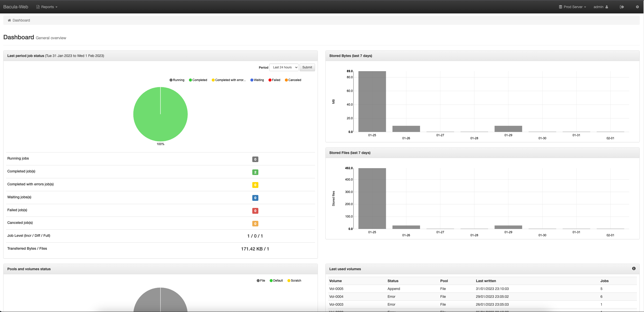The width and height of the screenshot is (644, 312).
Task: Click the Canceled jobs count badge
Action: (x=255, y=224)
